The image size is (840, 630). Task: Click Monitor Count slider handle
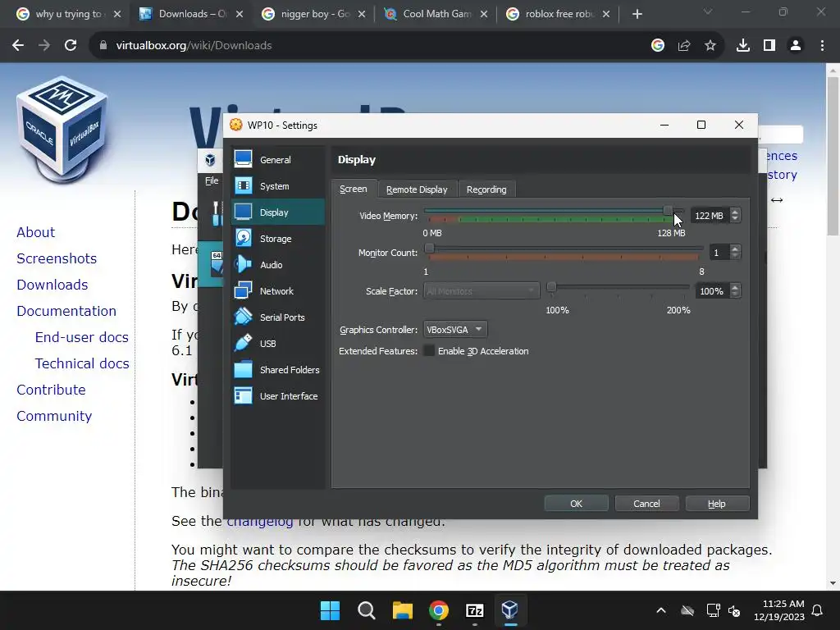pyautogui.click(x=429, y=248)
